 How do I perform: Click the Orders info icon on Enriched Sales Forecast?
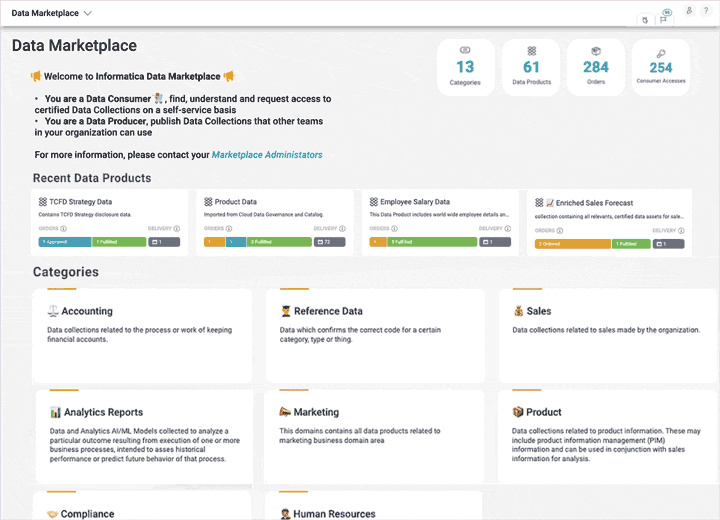click(x=562, y=230)
